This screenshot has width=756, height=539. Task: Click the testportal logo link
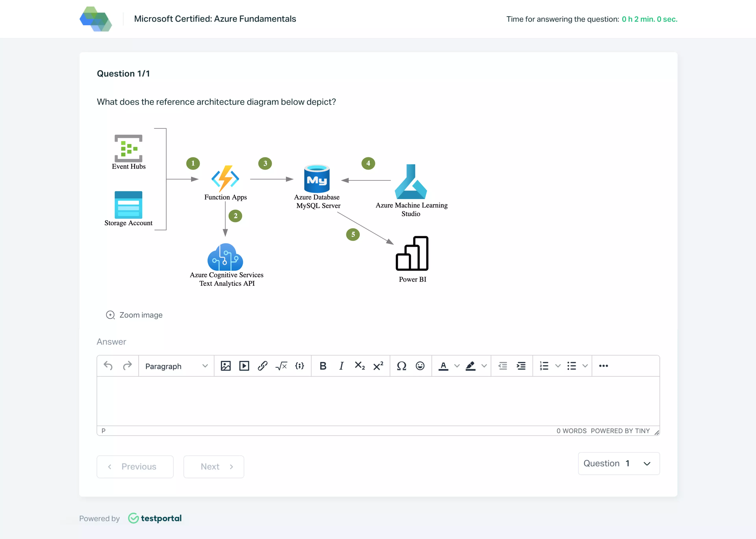pos(155,518)
